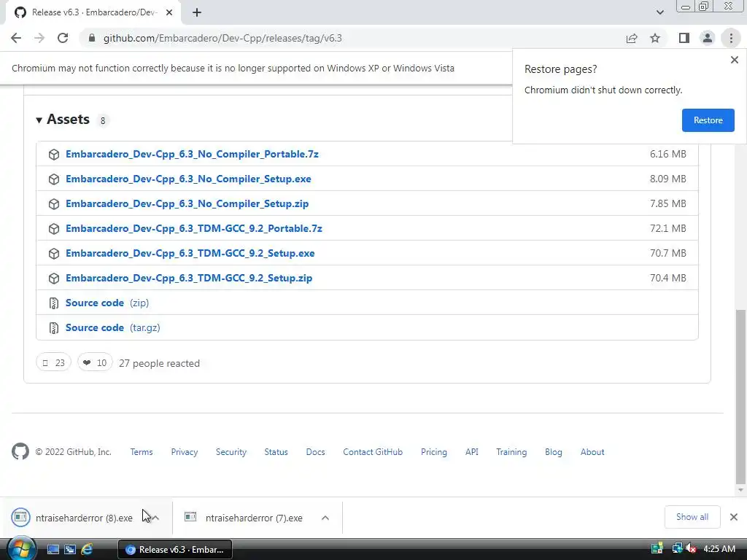Image resolution: width=747 pixels, height=560 pixels.
Task: Close the Release v6.3 tab
Action: pyautogui.click(x=169, y=13)
